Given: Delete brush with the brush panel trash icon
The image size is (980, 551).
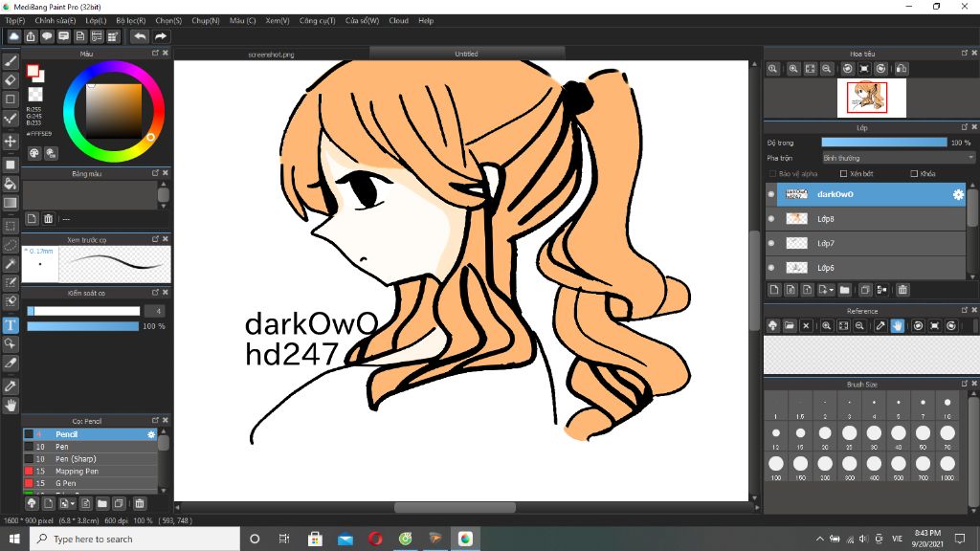Looking at the screenshot, I should [140, 503].
